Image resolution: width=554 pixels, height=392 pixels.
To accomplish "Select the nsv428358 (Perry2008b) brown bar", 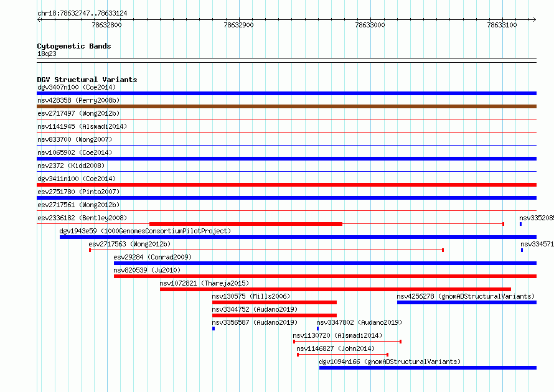I will (286, 106).
